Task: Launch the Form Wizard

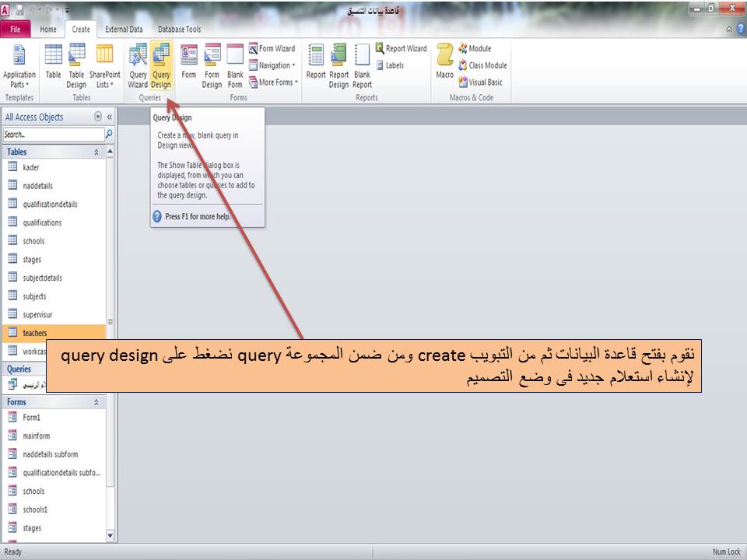Action: point(272,48)
